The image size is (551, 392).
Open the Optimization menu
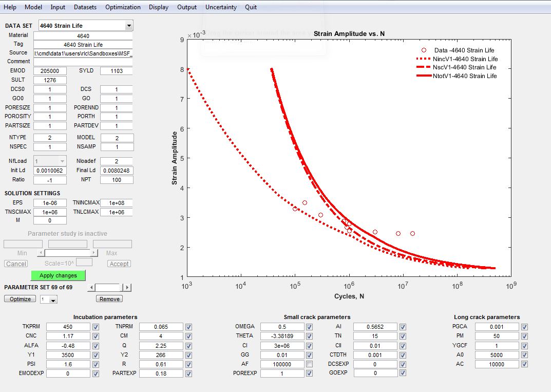coord(123,7)
